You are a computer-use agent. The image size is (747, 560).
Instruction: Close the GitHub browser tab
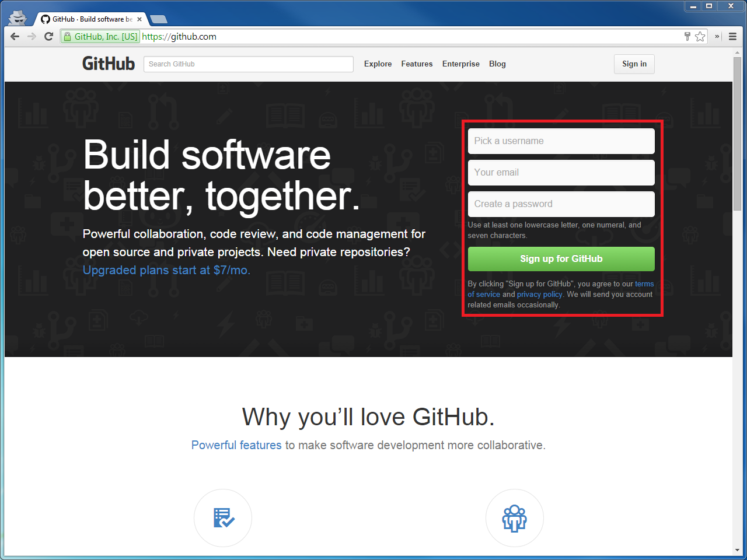click(139, 19)
